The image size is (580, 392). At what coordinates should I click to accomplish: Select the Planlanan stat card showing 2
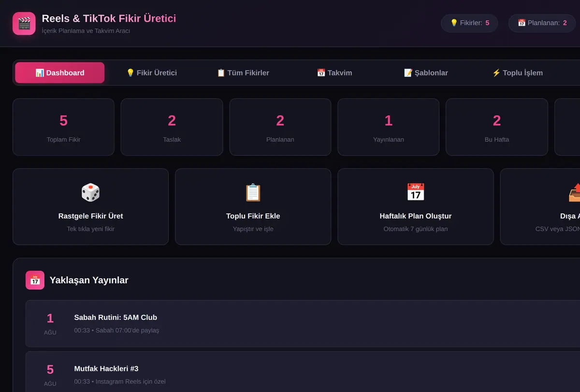tap(280, 127)
